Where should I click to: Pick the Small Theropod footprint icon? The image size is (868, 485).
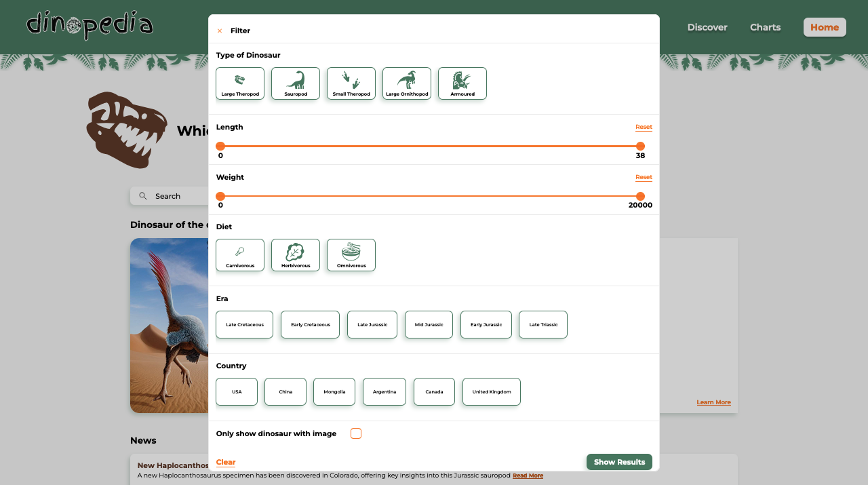[351, 83]
